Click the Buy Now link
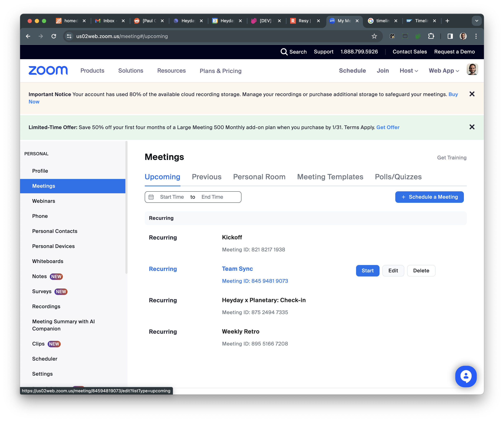 [x=453, y=94]
